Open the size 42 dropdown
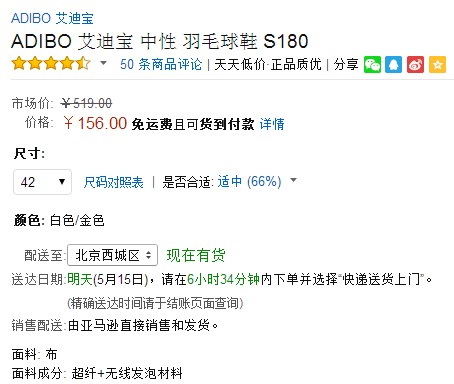Image resolution: width=454 pixels, height=384 pixels. 42,182
